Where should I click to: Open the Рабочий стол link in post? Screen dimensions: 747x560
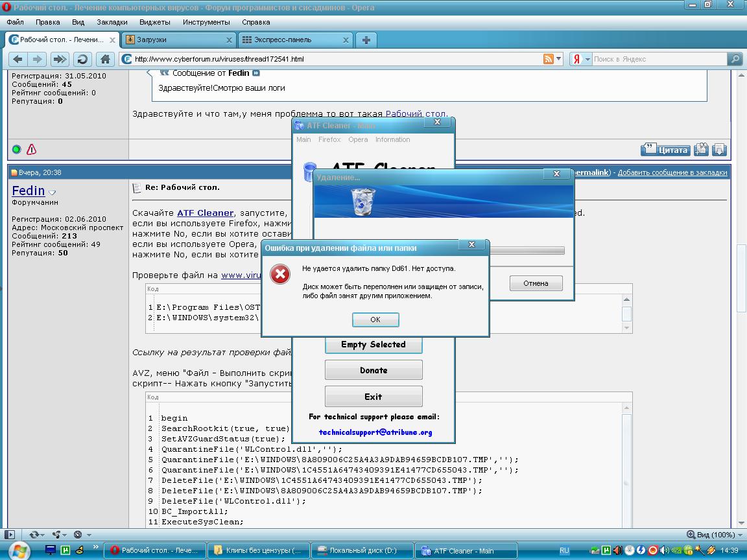(416, 114)
